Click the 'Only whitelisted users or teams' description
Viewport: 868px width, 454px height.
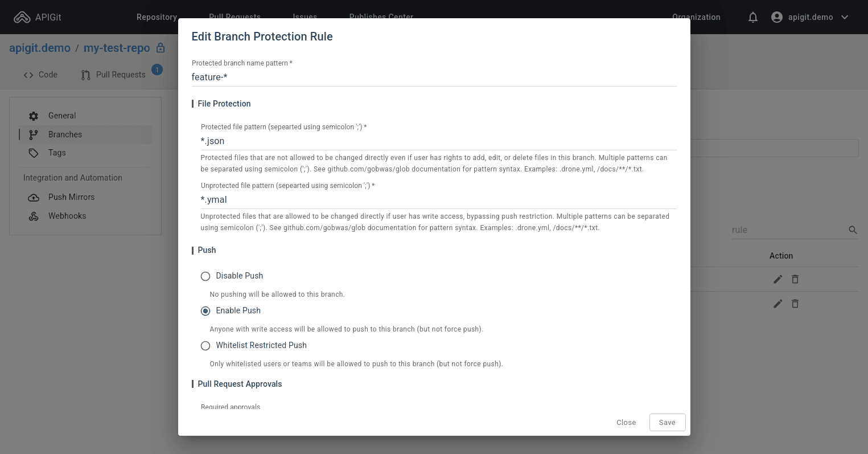(356, 364)
